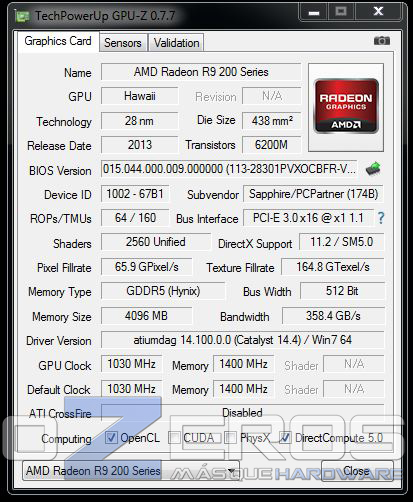Switch to the Validation tab

pos(176,43)
